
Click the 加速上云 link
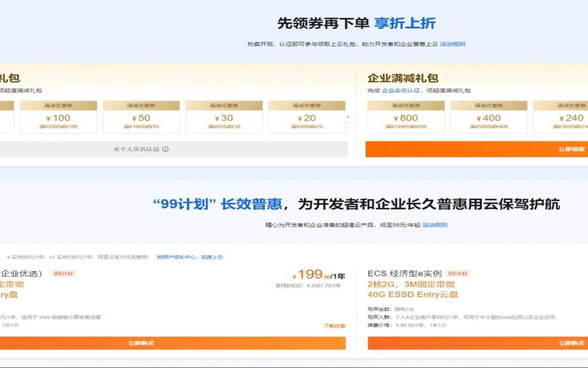coord(213,256)
